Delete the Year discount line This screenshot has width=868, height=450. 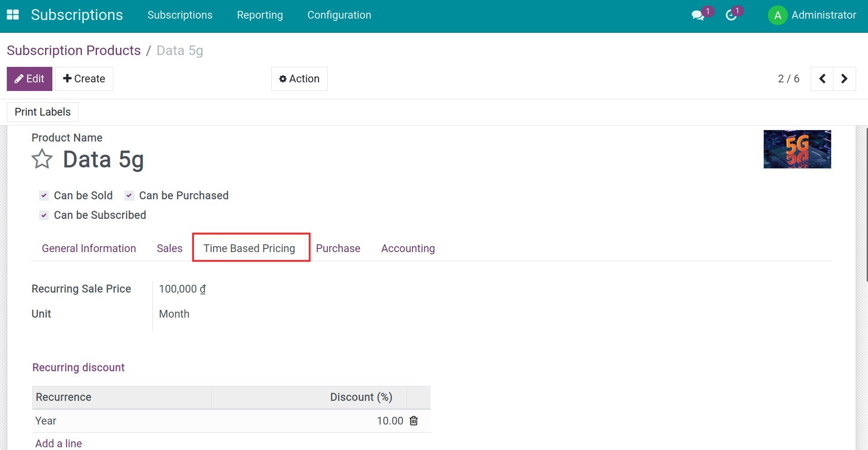coord(413,420)
